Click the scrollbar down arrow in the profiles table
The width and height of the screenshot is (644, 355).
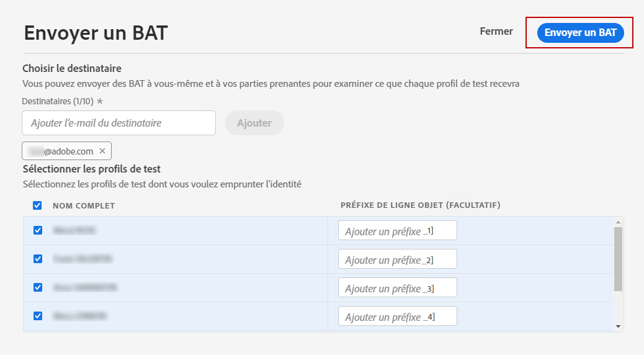click(x=618, y=326)
